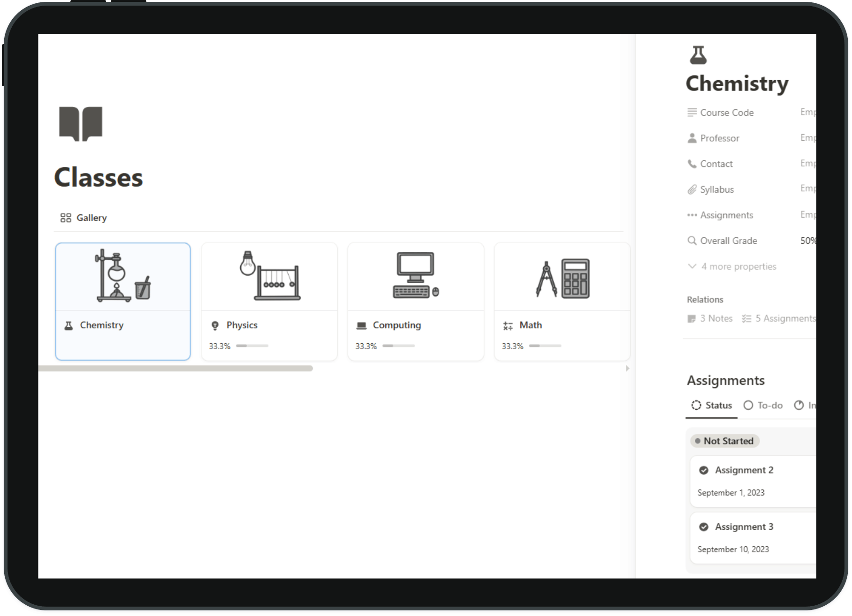Screen dimensions: 852x616
Task: Click the Assignments section heading
Action: pos(726,381)
